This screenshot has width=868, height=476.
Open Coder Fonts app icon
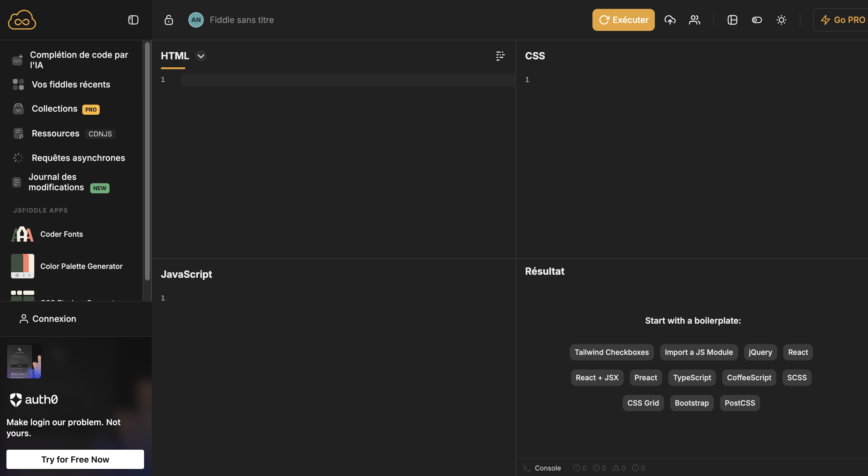pyautogui.click(x=23, y=234)
